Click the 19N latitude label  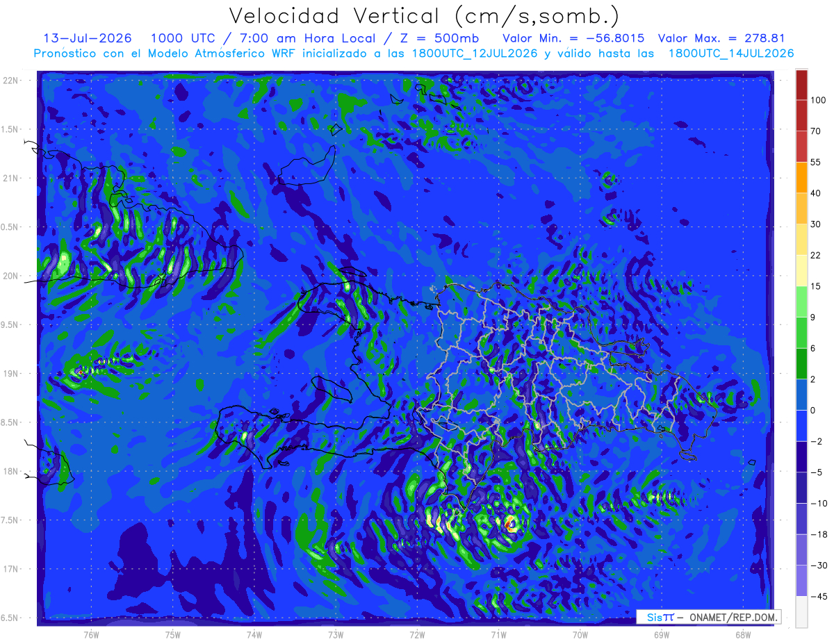tap(10, 374)
